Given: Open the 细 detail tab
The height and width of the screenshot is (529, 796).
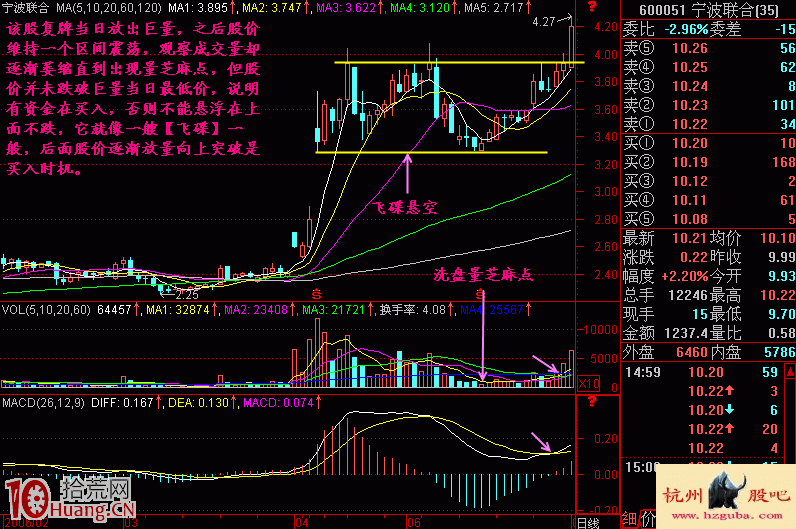Looking at the screenshot, I should [x=629, y=519].
